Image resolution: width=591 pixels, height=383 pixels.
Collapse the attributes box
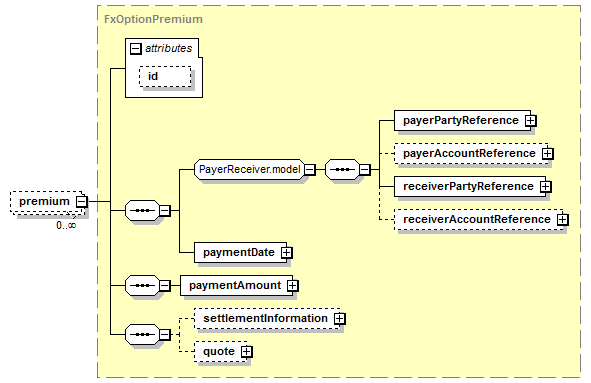tap(136, 49)
